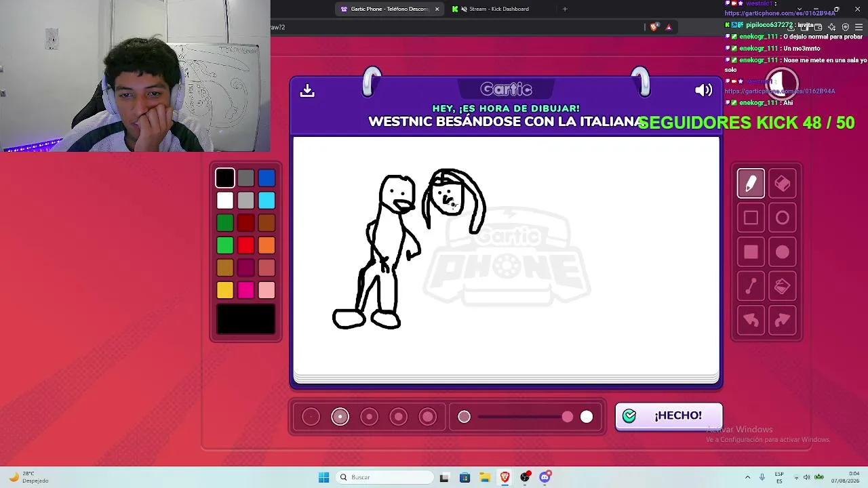Image resolution: width=868 pixels, height=488 pixels.
Task: Pick the blue color swatch
Action: (x=267, y=178)
